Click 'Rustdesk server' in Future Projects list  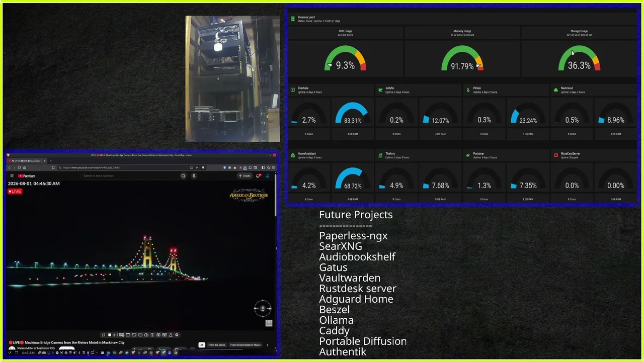coord(358,289)
